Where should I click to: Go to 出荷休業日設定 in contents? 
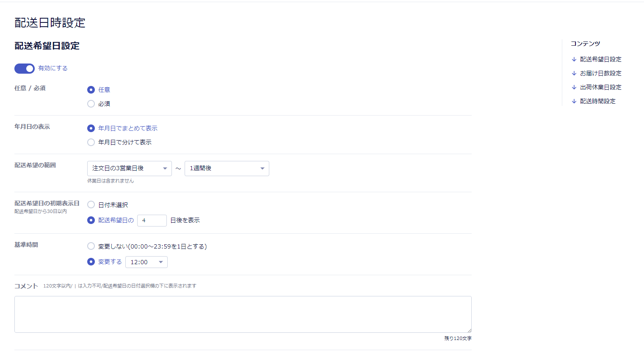coord(600,87)
